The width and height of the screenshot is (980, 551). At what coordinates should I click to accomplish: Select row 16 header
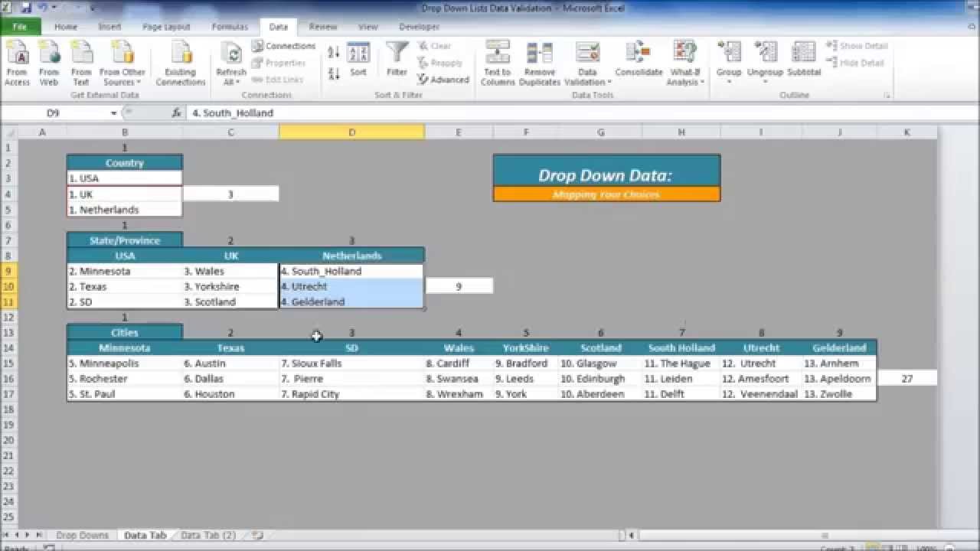click(8, 379)
